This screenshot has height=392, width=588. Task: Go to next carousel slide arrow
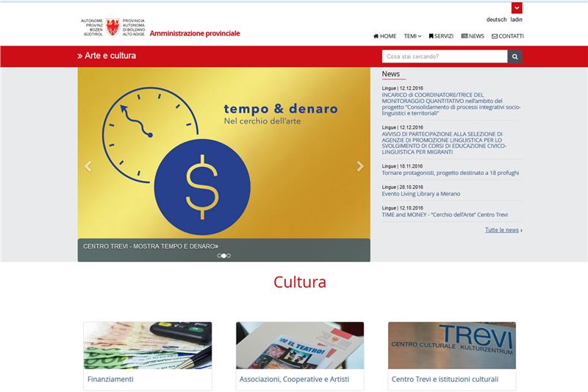coord(360,166)
